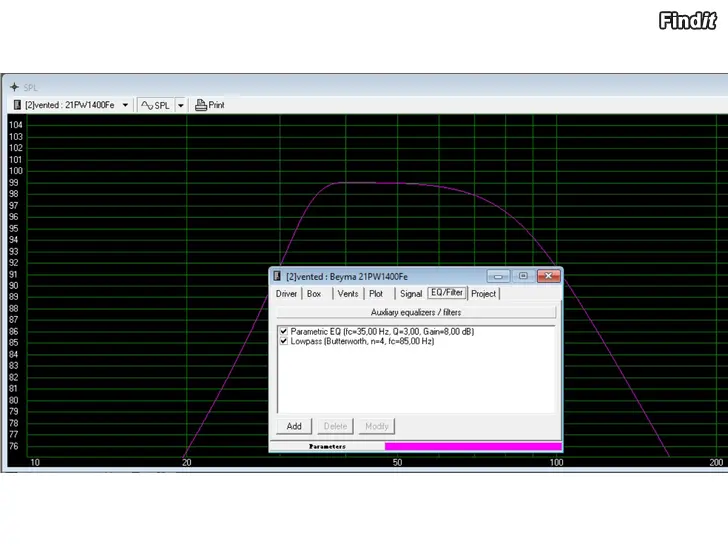Switch to the Driver tab
Image resolution: width=728 pixels, height=546 pixels.
click(287, 294)
